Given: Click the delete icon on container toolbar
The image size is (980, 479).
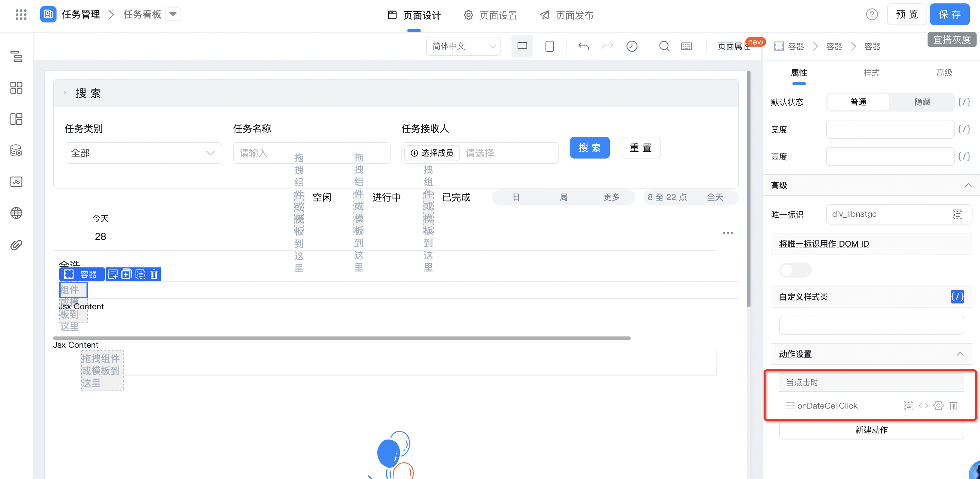Looking at the screenshot, I should (154, 274).
